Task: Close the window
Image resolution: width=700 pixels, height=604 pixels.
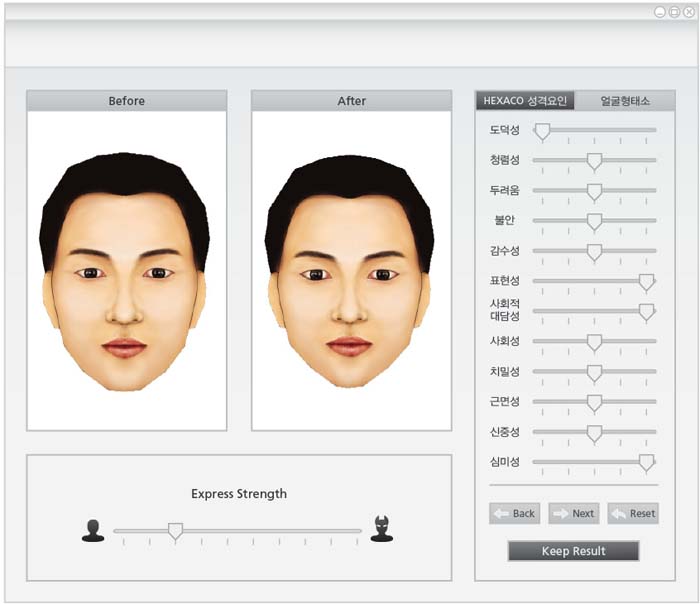Action: 689,12
